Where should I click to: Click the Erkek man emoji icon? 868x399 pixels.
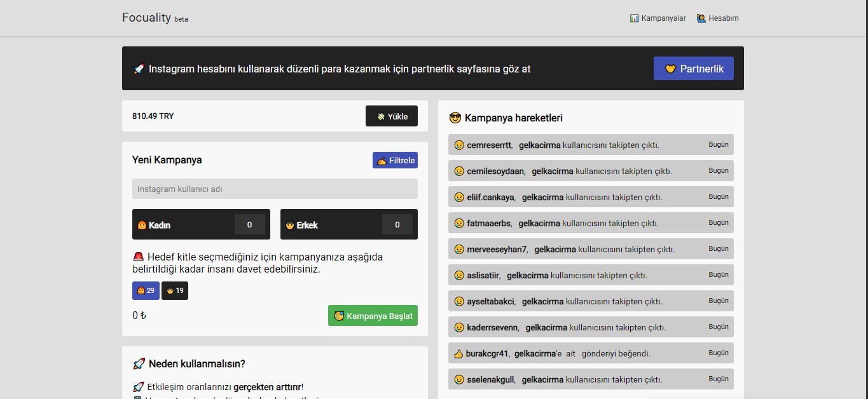(x=289, y=225)
